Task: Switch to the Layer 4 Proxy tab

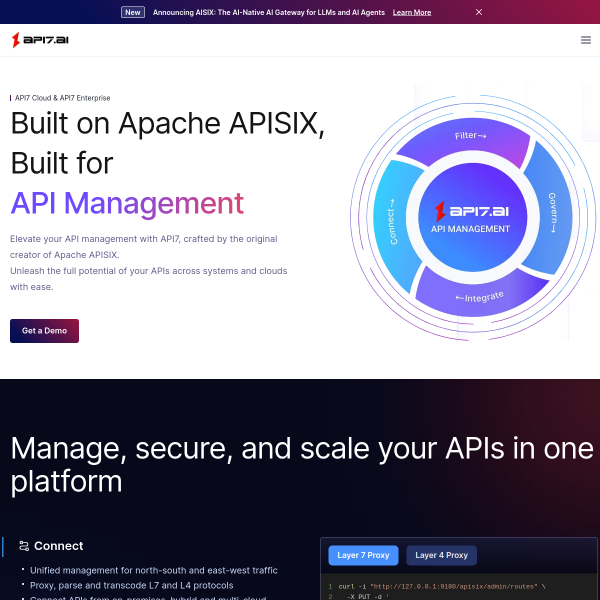Action: [441, 555]
